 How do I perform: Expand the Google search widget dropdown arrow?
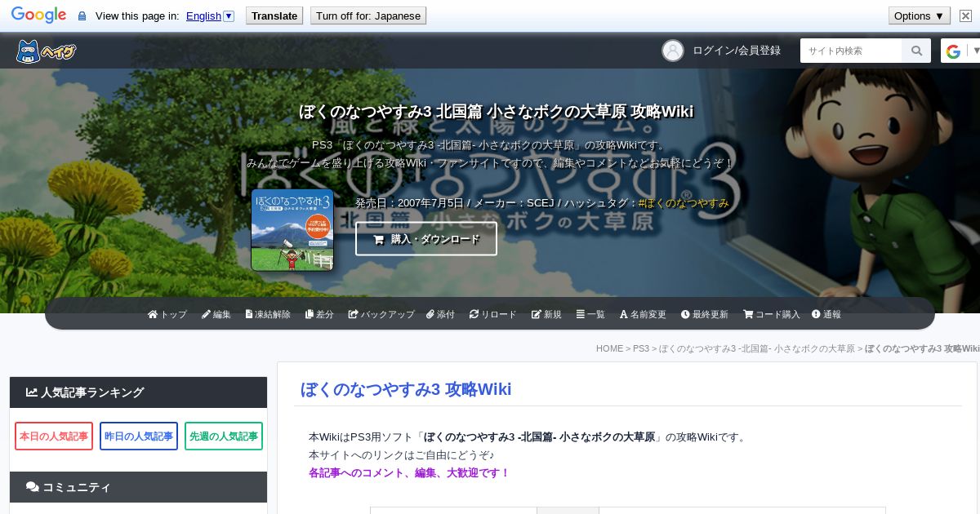[x=975, y=51]
